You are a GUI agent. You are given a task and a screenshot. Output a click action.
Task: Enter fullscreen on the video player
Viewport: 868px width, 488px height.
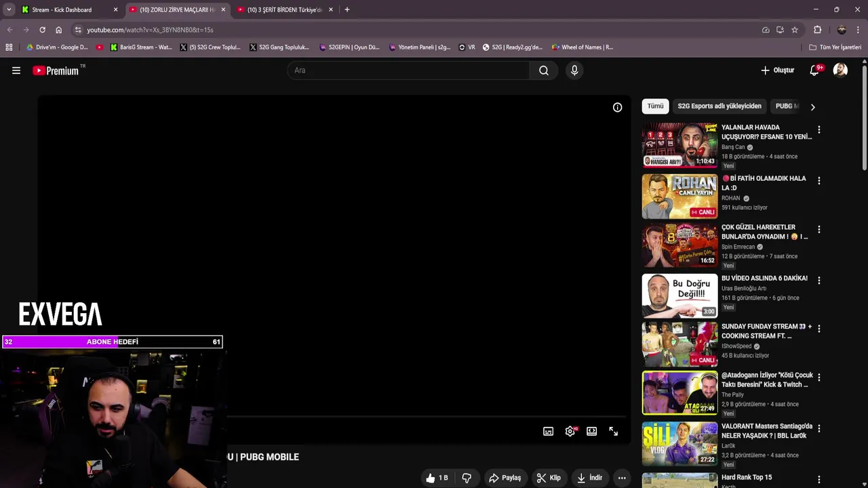click(x=613, y=431)
